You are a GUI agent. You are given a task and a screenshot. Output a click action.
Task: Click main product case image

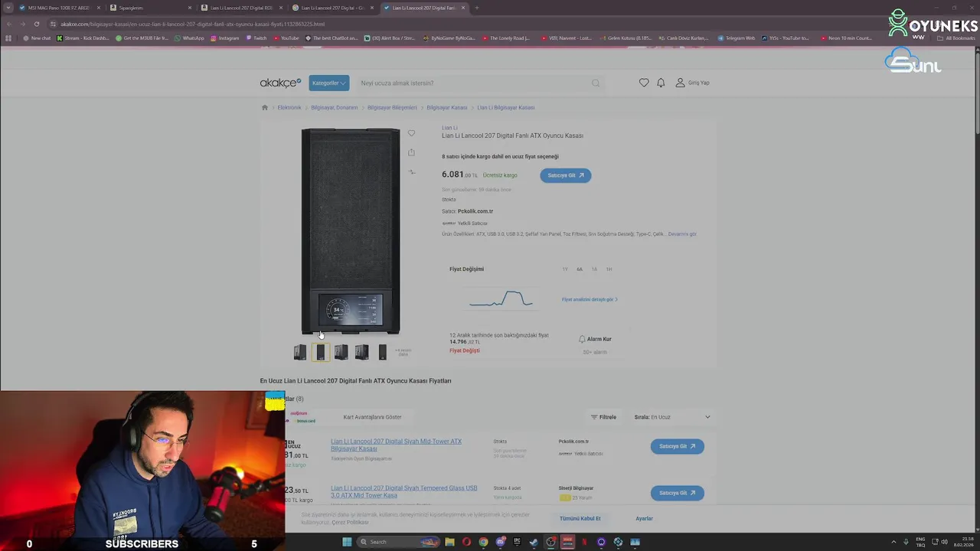351,231
